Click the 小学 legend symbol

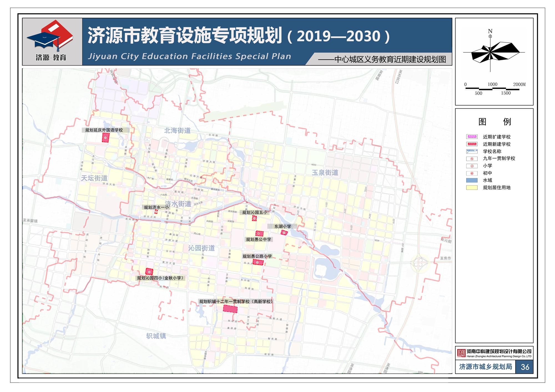472,166
